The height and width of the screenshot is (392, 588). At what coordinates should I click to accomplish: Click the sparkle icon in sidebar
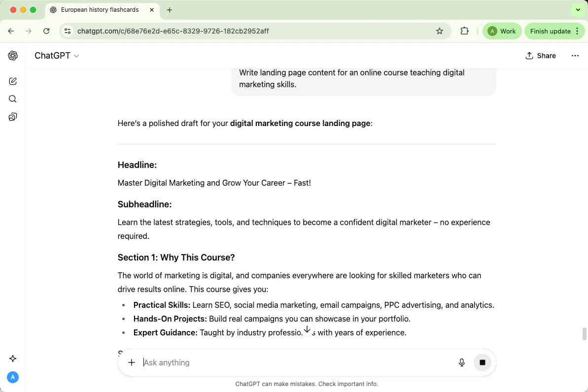tap(13, 359)
